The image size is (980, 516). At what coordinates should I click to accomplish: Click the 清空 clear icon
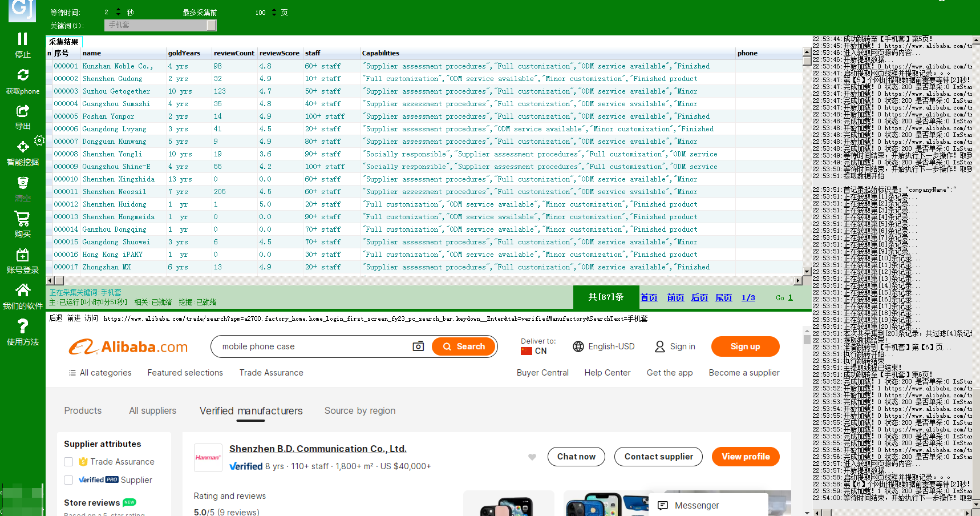tap(23, 183)
